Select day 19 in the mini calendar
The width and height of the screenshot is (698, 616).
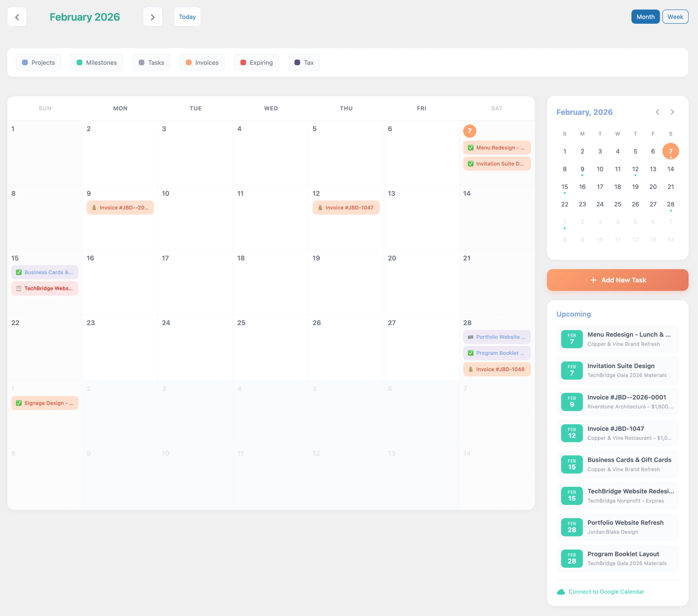(x=635, y=187)
